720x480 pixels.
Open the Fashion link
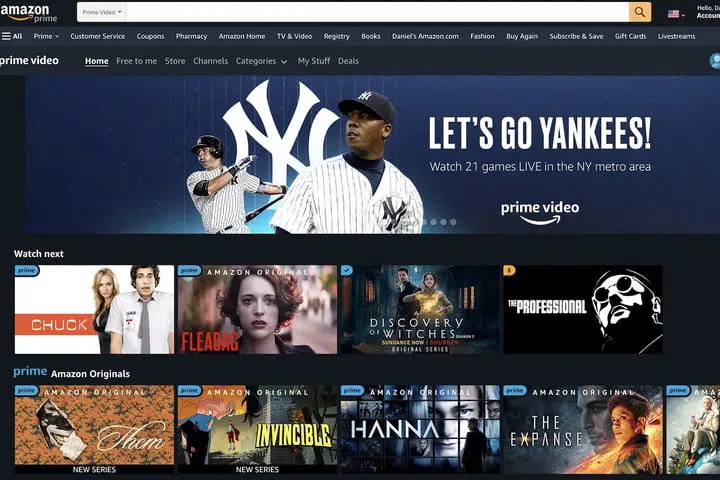[482, 36]
